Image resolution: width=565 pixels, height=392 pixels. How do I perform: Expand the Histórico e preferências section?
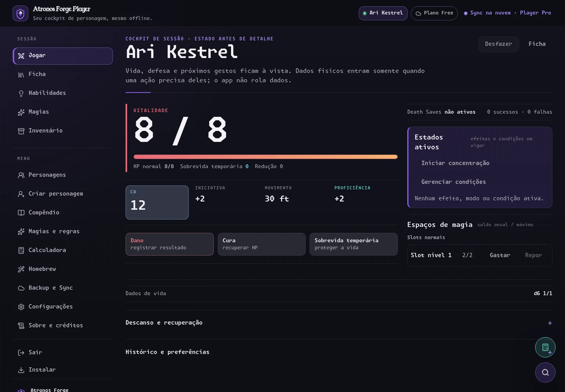pos(339,352)
